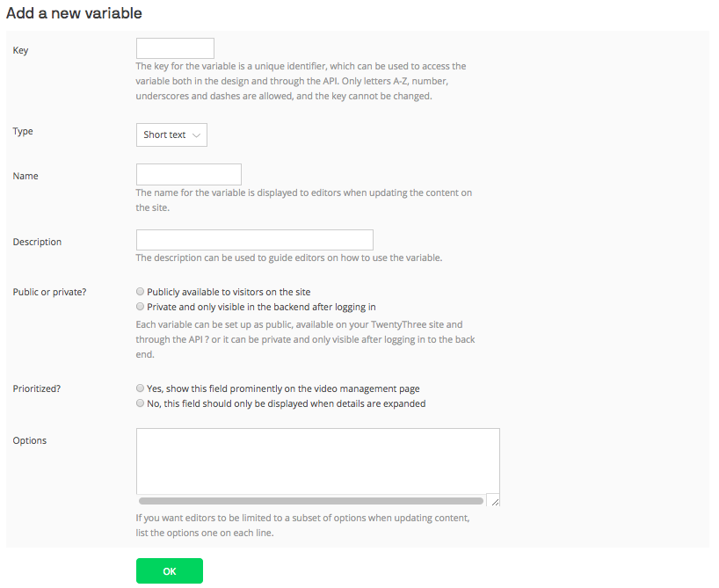Click the Description field label

coord(37,242)
